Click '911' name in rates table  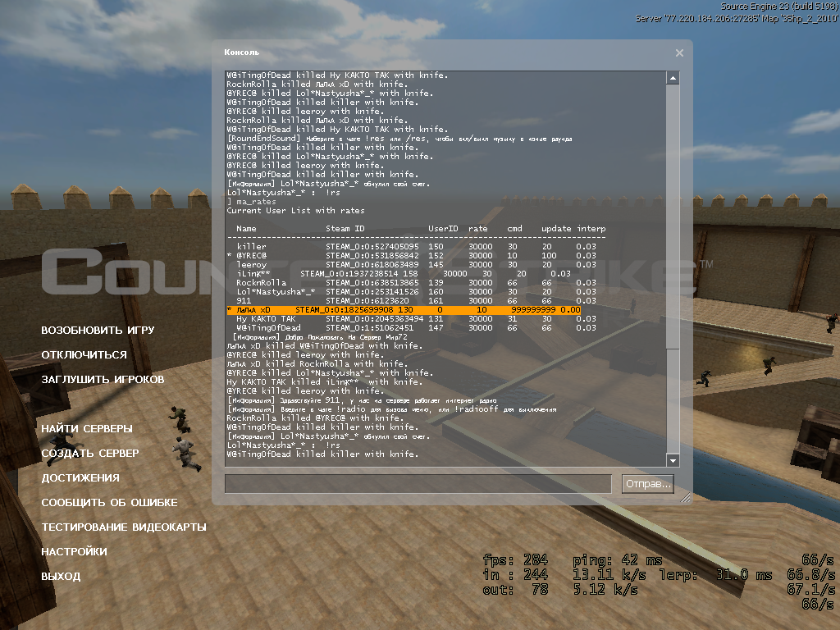coord(244,301)
